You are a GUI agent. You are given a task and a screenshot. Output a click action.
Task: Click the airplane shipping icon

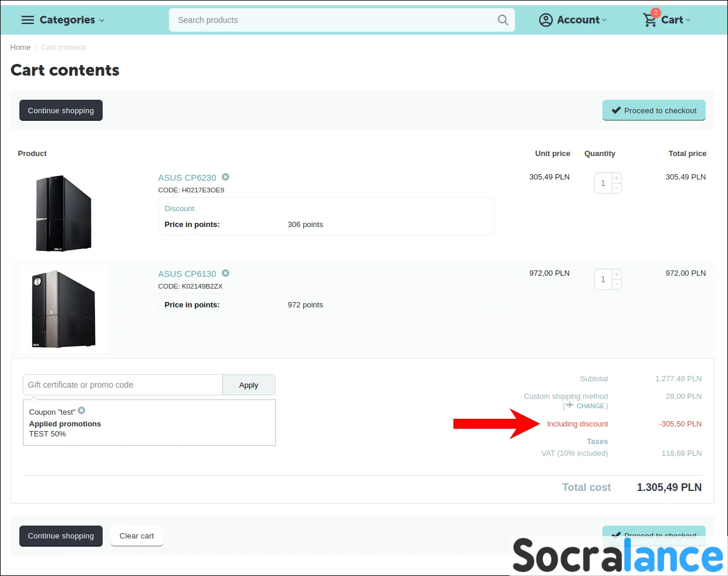pos(570,405)
